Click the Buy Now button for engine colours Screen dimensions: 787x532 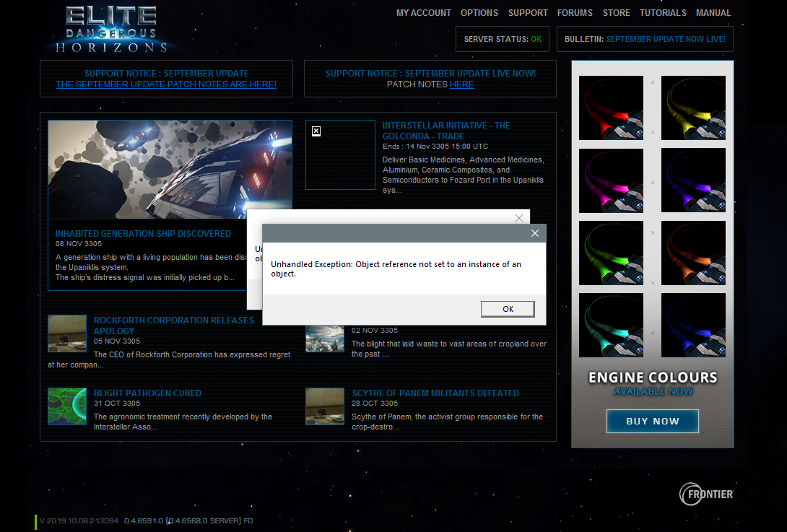[x=653, y=421]
